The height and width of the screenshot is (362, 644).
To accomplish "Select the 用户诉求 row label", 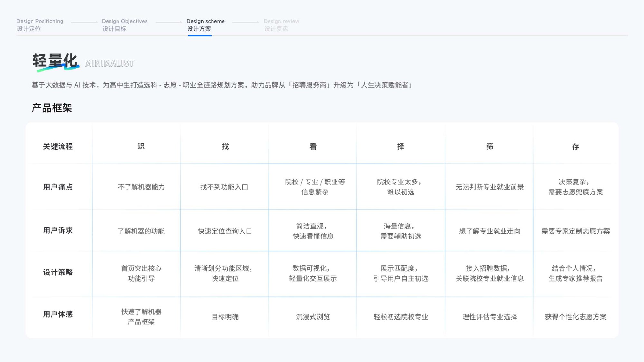I will (x=58, y=230).
